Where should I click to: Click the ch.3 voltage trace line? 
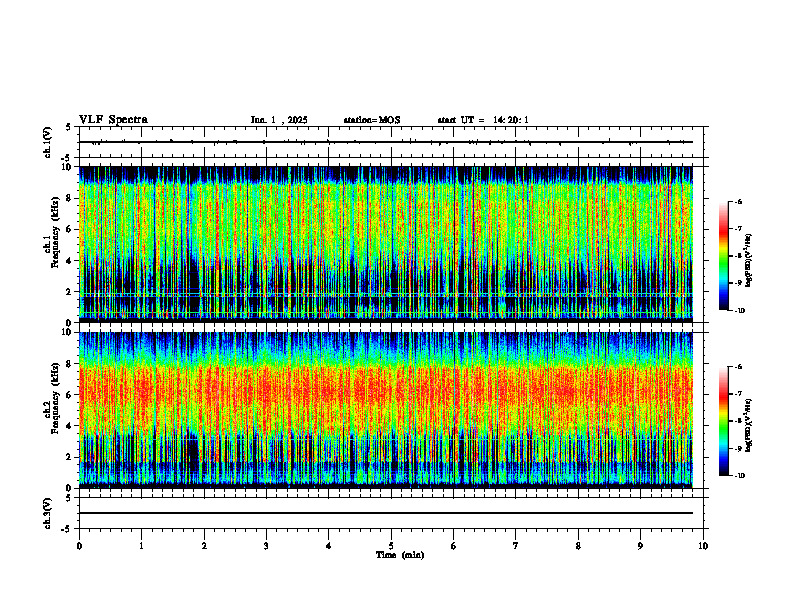click(386, 513)
